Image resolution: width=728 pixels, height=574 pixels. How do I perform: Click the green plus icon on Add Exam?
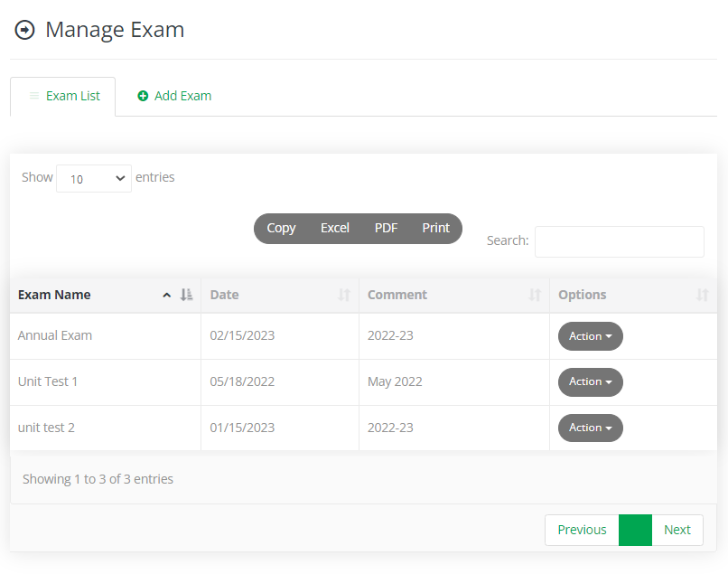(144, 95)
